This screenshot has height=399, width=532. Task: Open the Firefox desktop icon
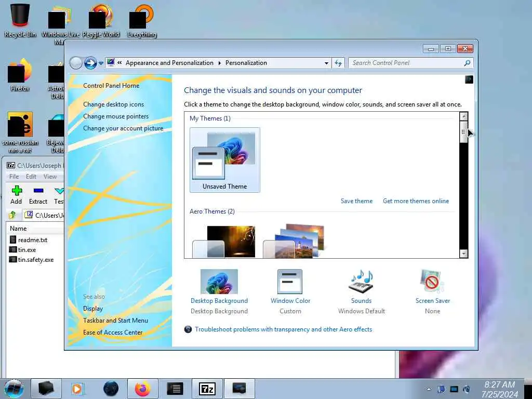pyautogui.click(x=20, y=75)
